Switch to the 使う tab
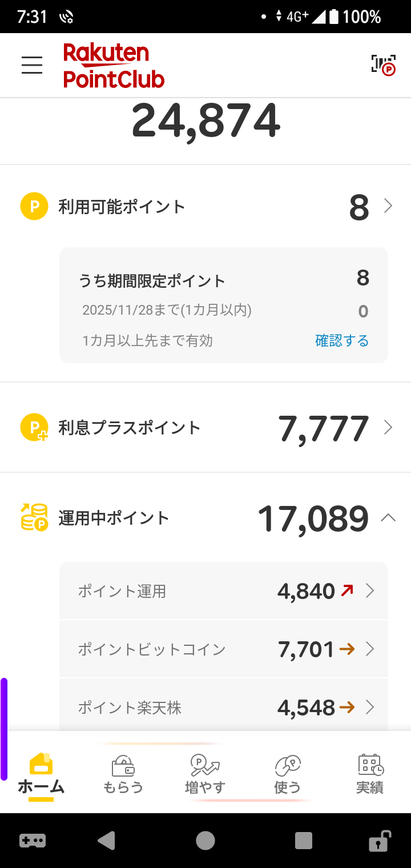This screenshot has height=868, width=411. coord(287,774)
